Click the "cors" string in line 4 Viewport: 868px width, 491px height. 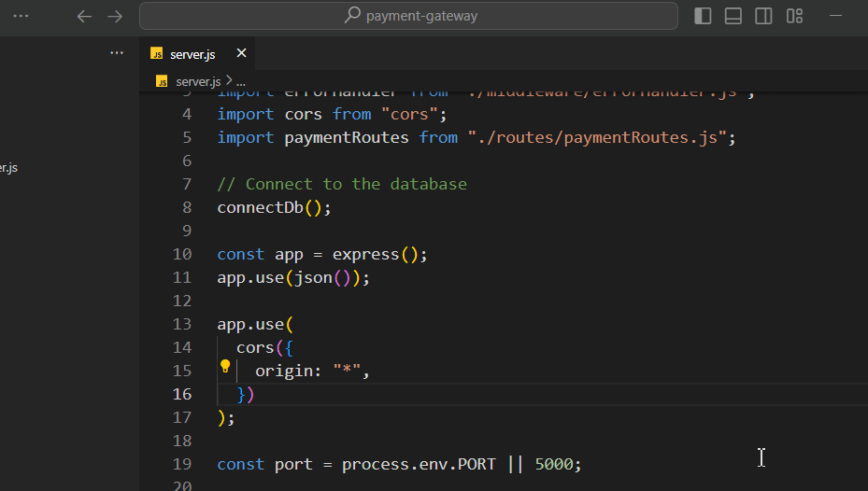coord(409,115)
